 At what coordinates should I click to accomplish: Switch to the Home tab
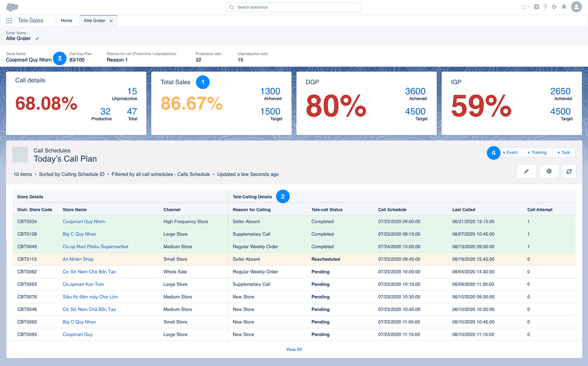[66, 21]
